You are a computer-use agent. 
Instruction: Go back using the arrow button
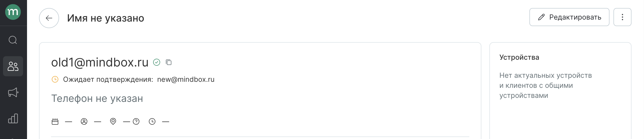49,18
